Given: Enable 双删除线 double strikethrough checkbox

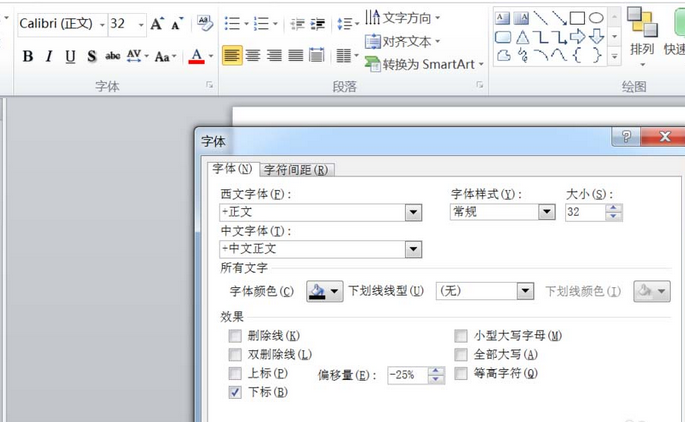Looking at the screenshot, I should point(235,355).
